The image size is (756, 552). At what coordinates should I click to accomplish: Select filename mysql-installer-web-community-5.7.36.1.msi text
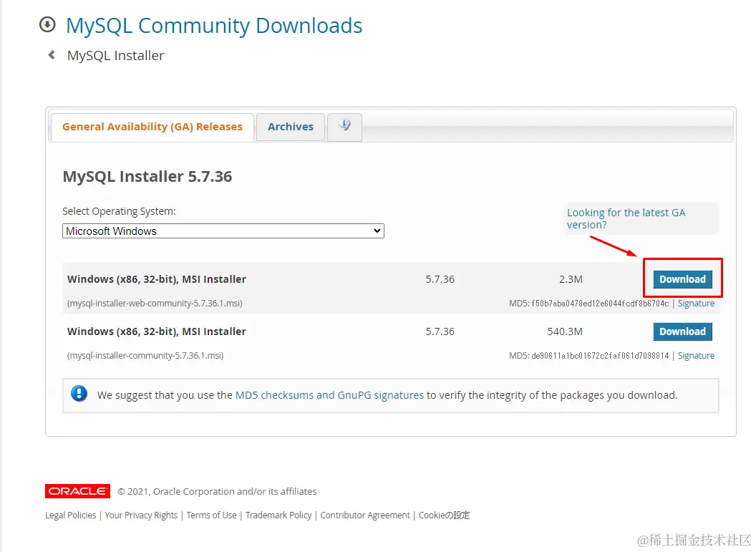coord(155,304)
